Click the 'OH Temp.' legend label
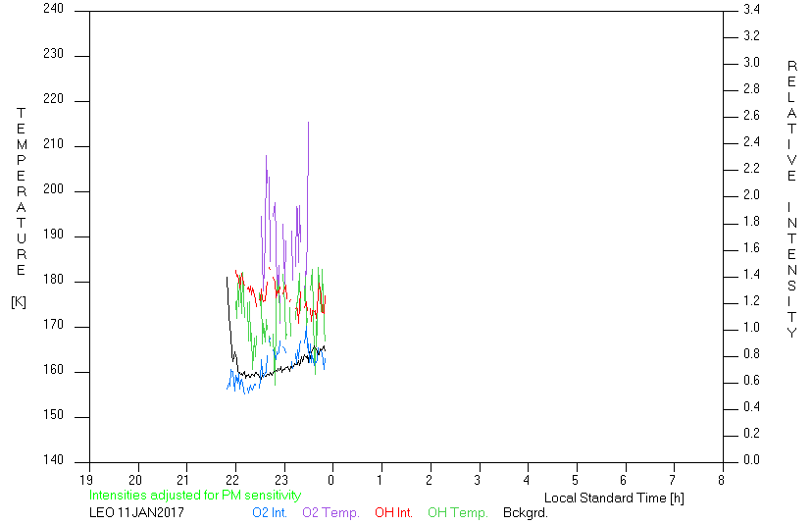The width and height of the screenshot is (812, 525). 458,512
